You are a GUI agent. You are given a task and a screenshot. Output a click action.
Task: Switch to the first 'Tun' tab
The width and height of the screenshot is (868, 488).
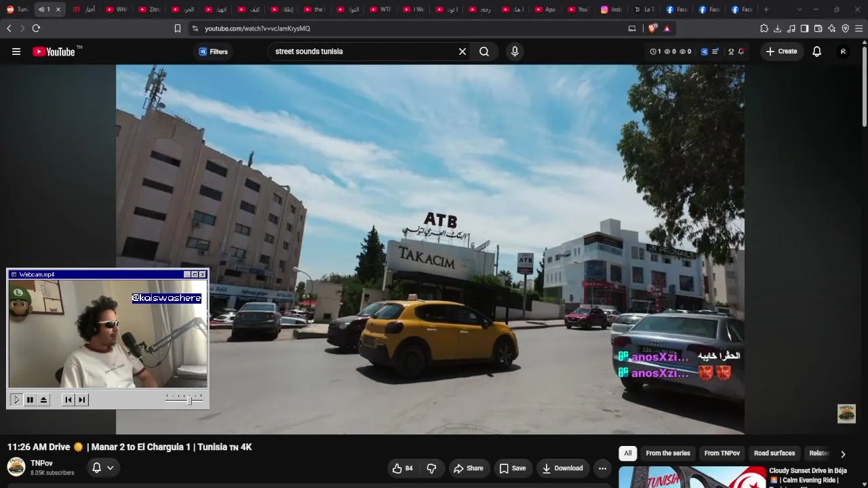(x=17, y=9)
